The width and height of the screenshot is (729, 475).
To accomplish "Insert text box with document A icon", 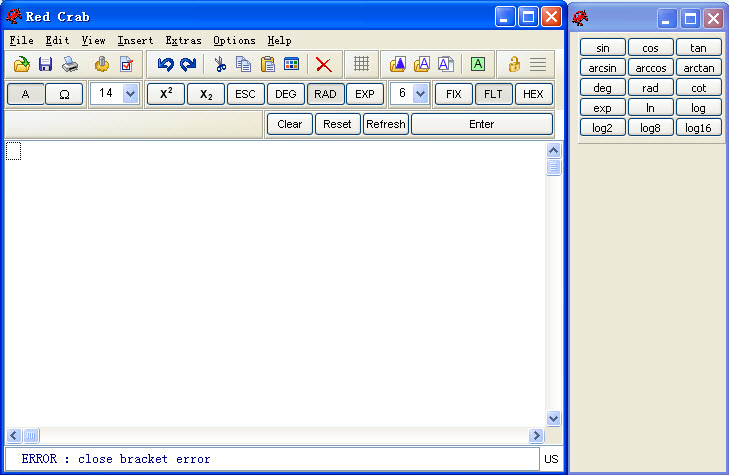I will pyautogui.click(x=445, y=64).
